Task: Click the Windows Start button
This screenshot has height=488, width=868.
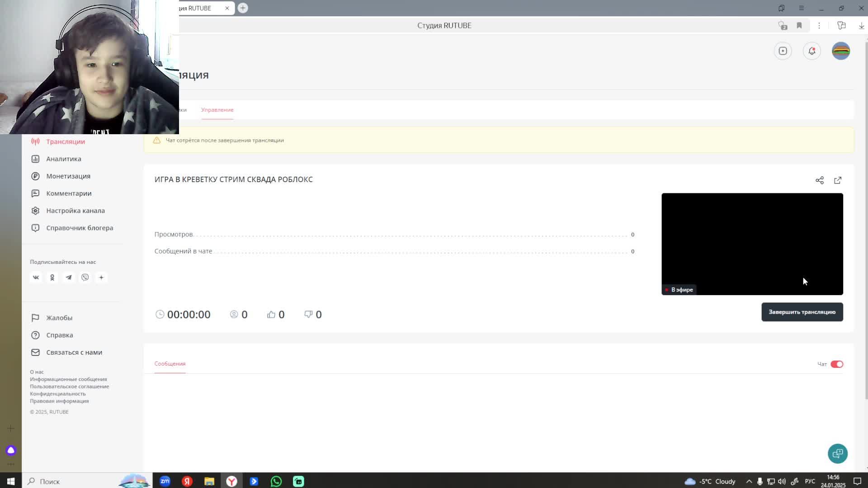Action: click(x=11, y=481)
